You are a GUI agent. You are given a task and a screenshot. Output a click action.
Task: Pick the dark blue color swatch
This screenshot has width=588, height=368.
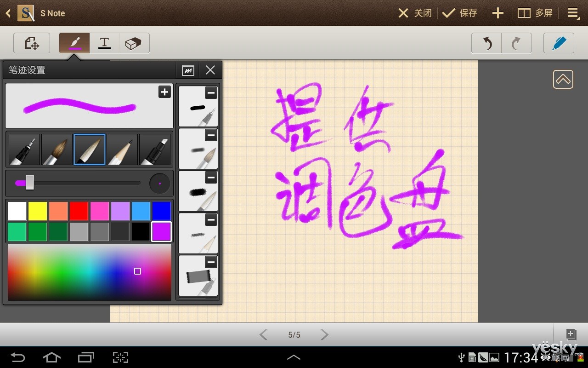[162, 211]
